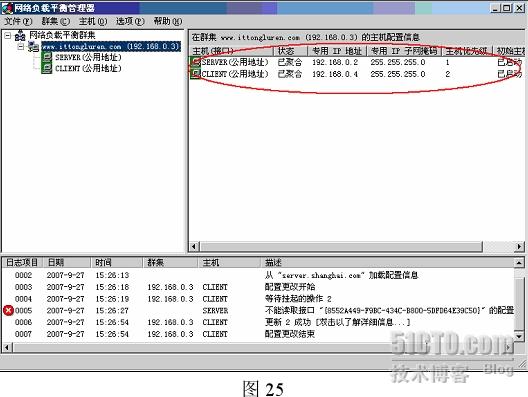
Task: Click the 群集 log column header
Action: coord(171,262)
